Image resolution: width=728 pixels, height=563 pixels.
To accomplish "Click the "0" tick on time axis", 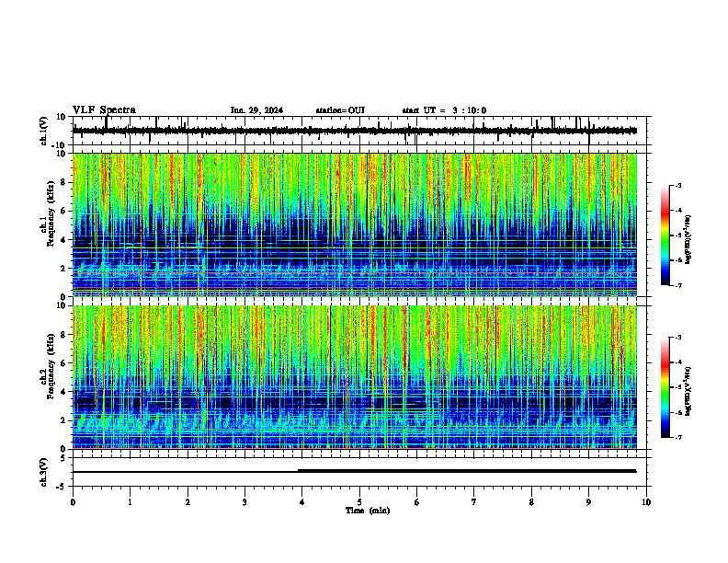I will tap(73, 502).
